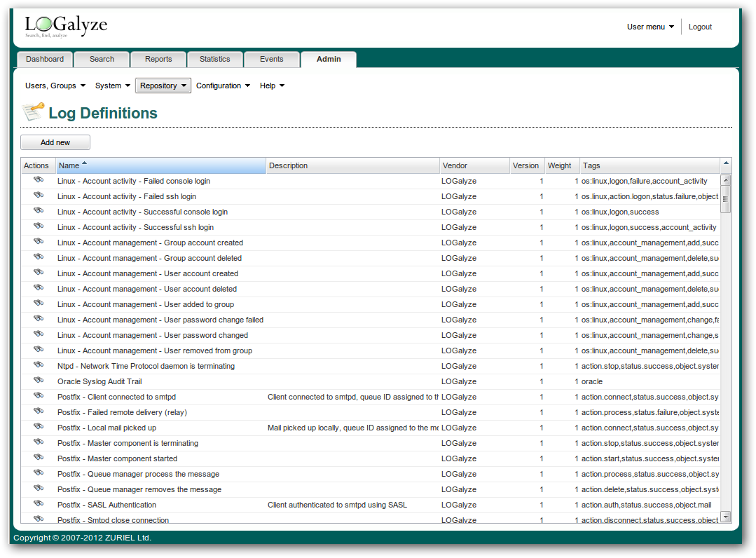Select 'Oracle Syslog Audit Trail' name cell
The image size is (756, 558).
tap(99, 381)
